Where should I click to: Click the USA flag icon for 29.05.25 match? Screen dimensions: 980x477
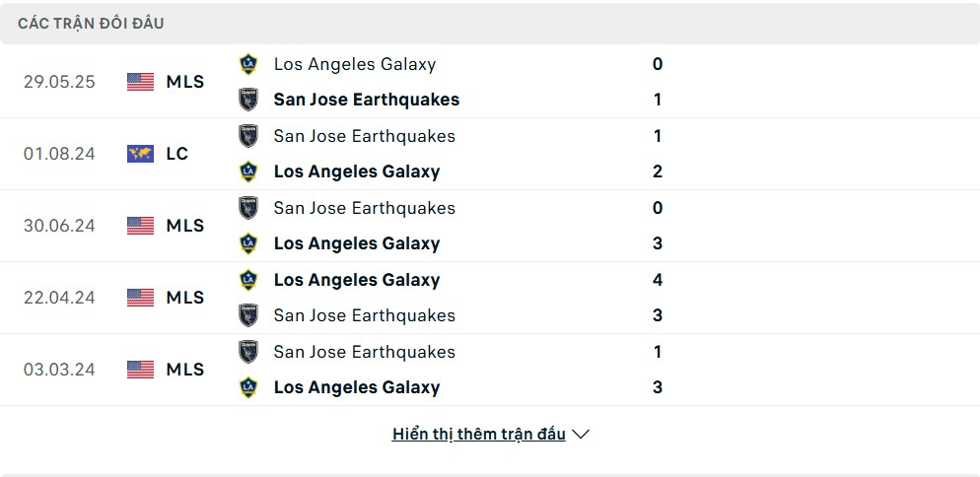tap(140, 82)
